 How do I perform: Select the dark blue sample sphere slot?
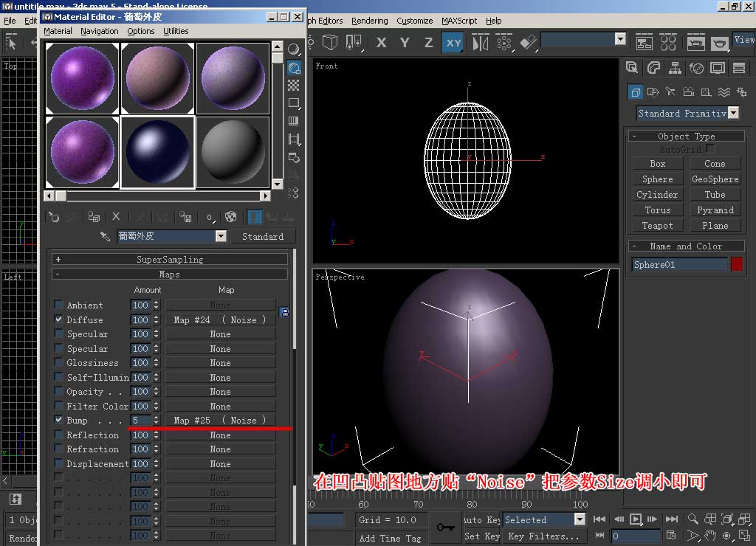click(157, 152)
